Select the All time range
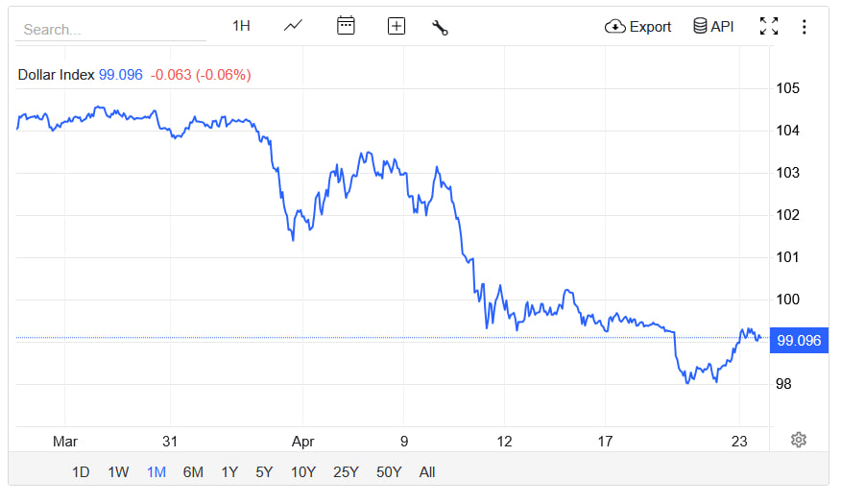The height and width of the screenshot is (504, 841). (427, 471)
